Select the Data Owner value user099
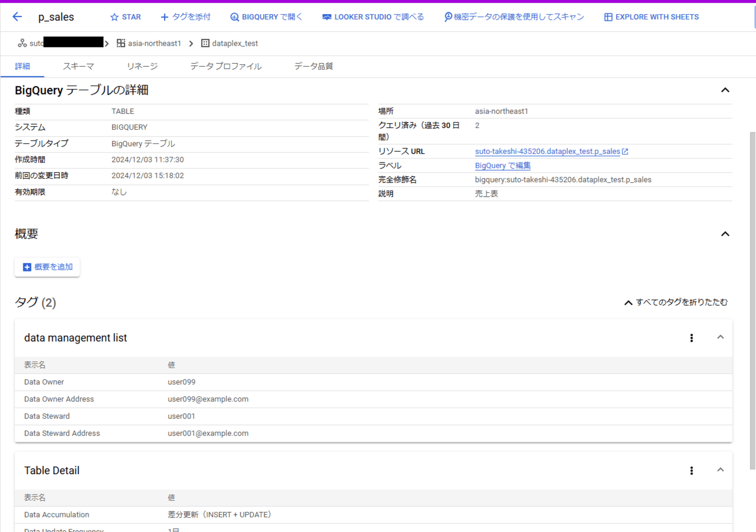756x532 pixels. tap(181, 382)
